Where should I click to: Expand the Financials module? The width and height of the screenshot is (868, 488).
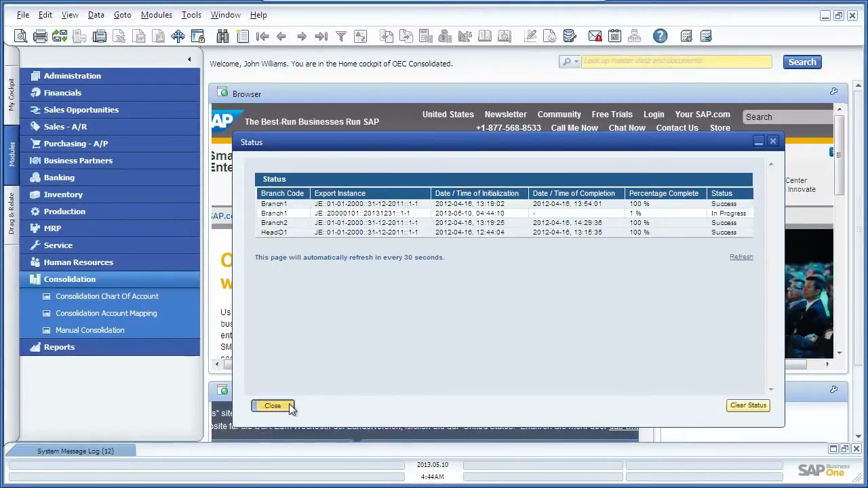110,93
